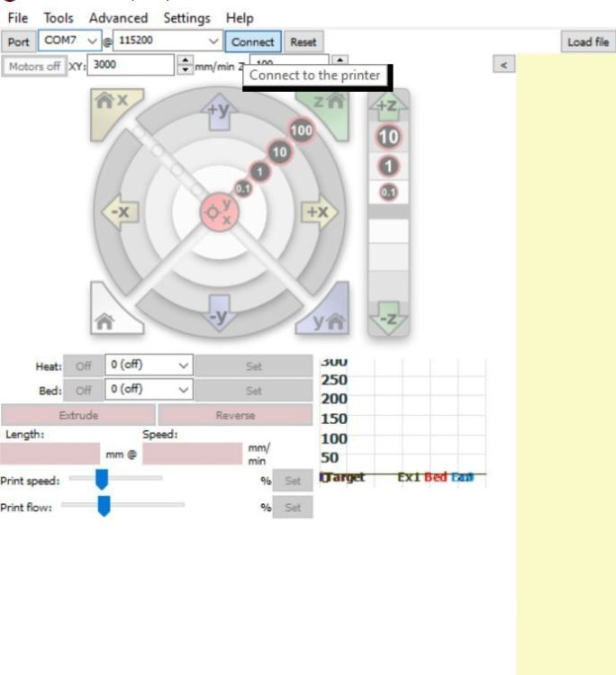Click the Reset button
Screen dimensions: 616x675
point(303,41)
